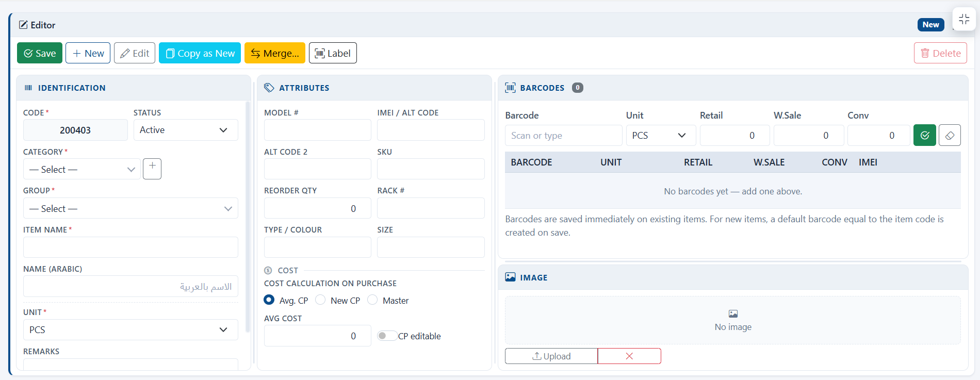
Task: Remove image with red X button
Action: (629, 356)
